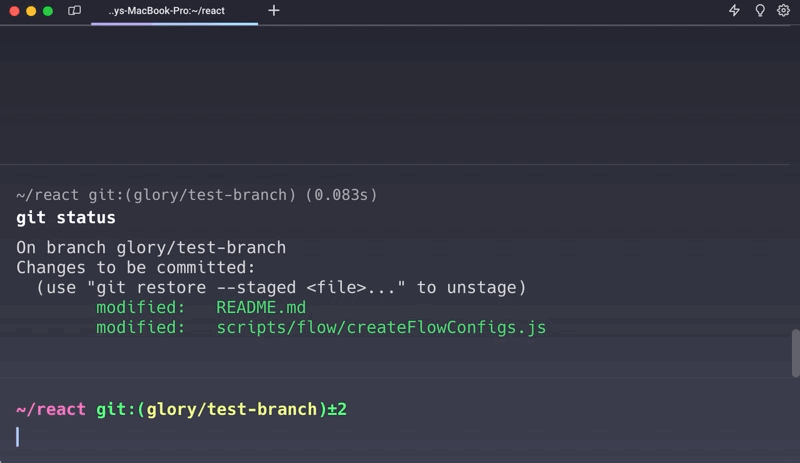Screen dimensions: 800x463
Task: Add a new tab with plus icon
Action: pyautogui.click(x=274, y=11)
